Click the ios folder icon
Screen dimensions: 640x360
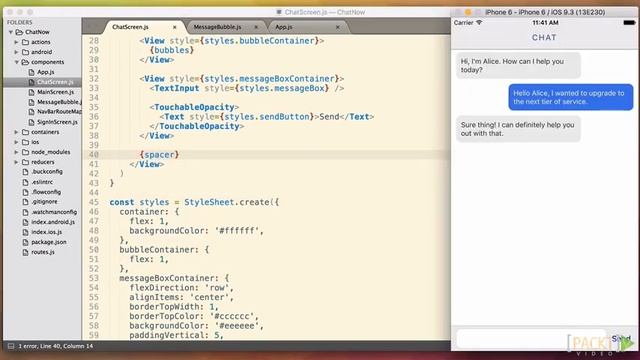click(25, 142)
